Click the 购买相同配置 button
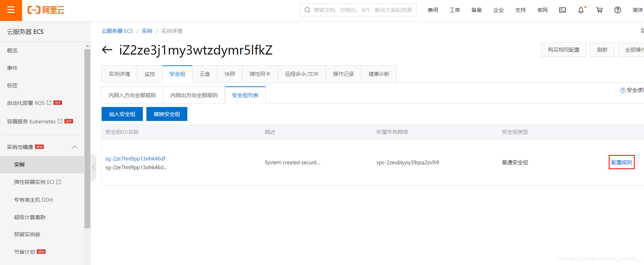The height and width of the screenshot is (265, 644). tap(563, 50)
